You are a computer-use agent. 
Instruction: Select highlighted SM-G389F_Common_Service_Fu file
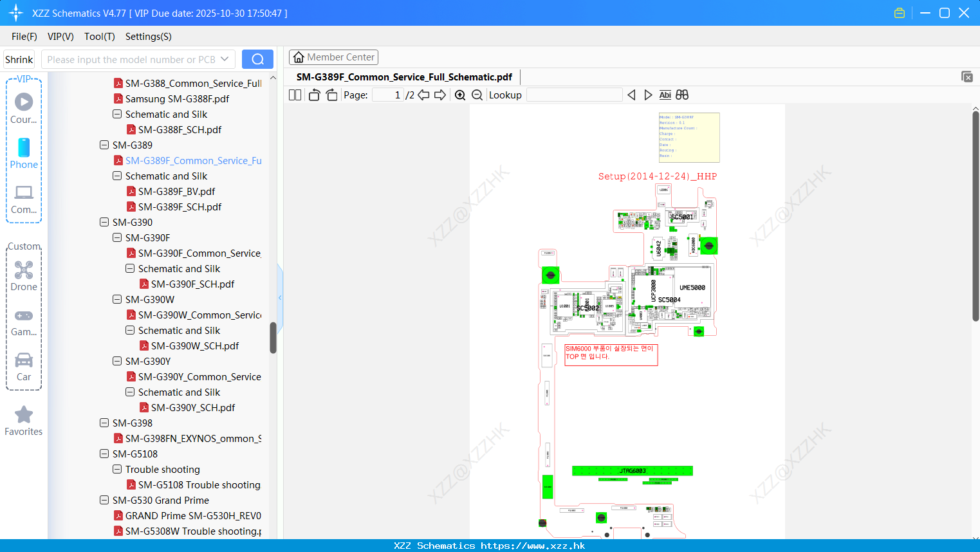point(187,161)
